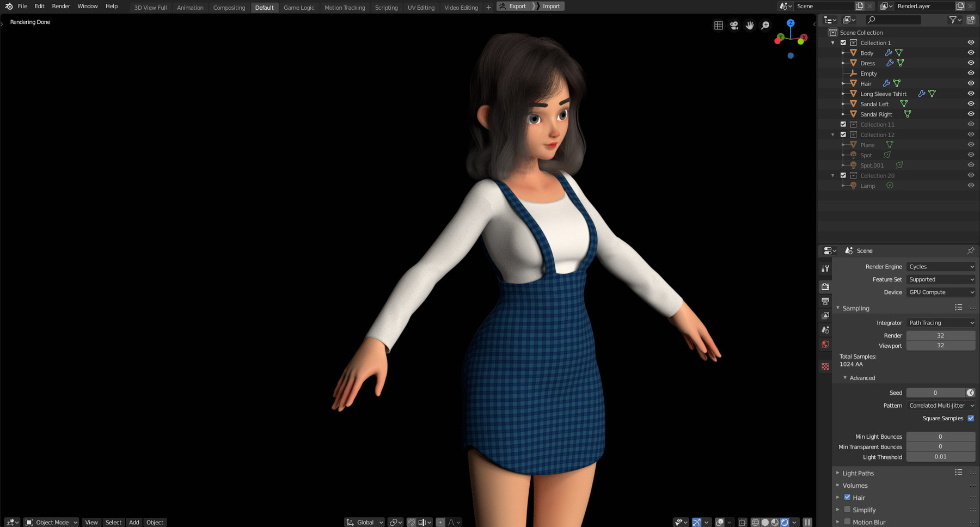The width and height of the screenshot is (980, 527).
Task: Open the Object Mode dropdown
Action: 52,522
